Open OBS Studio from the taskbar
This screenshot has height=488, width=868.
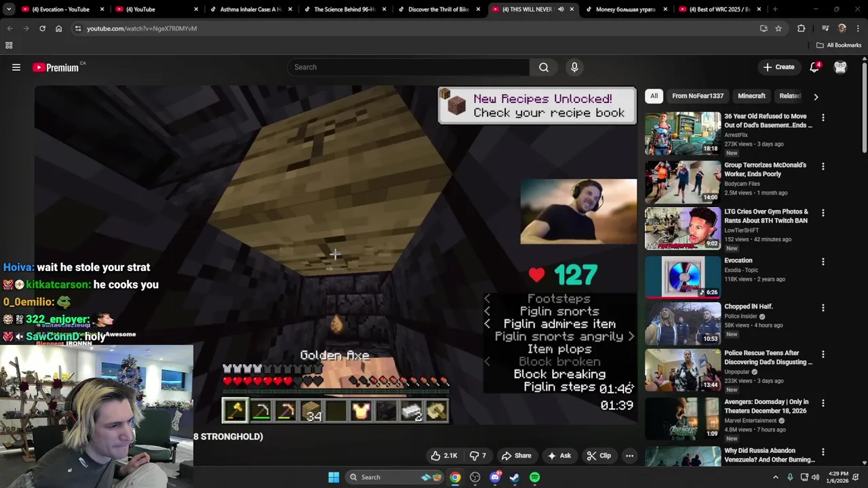[475, 477]
